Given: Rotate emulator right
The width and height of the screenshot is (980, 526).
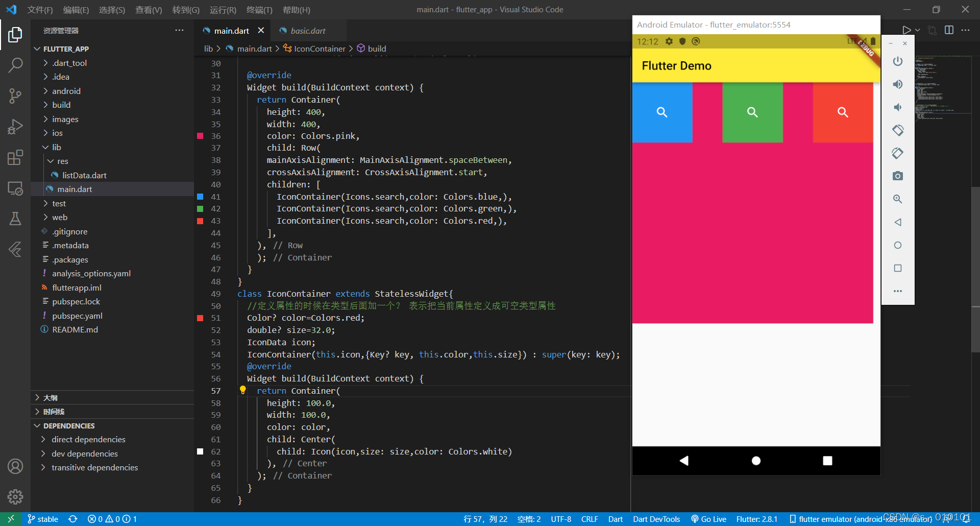Looking at the screenshot, I should 898,153.
